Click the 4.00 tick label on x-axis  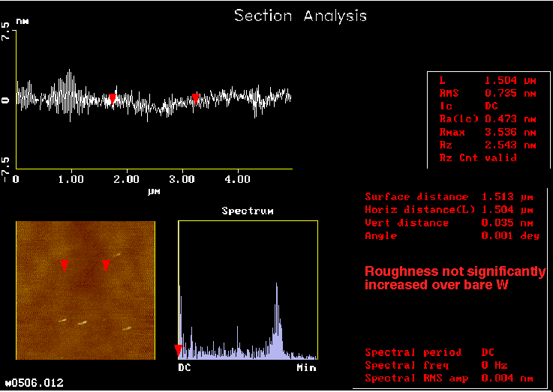point(237,179)
